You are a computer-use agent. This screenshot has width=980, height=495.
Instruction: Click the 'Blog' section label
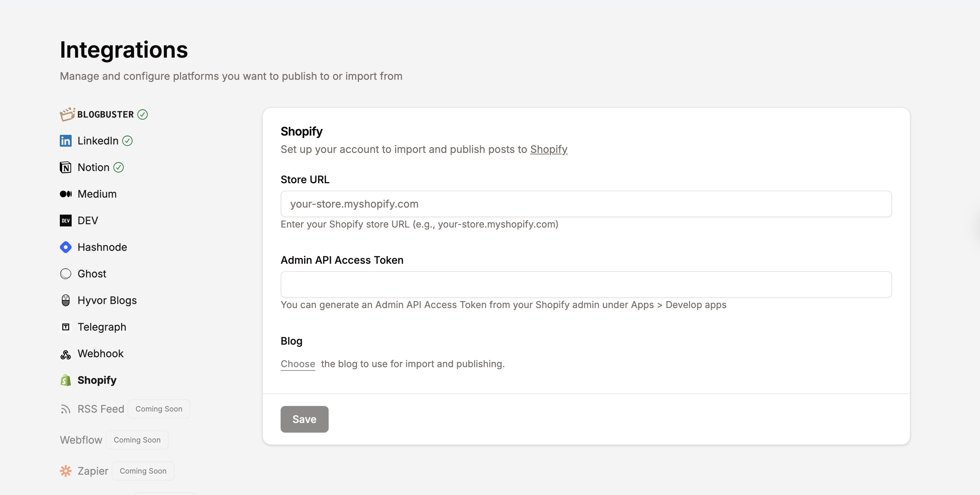291,341
